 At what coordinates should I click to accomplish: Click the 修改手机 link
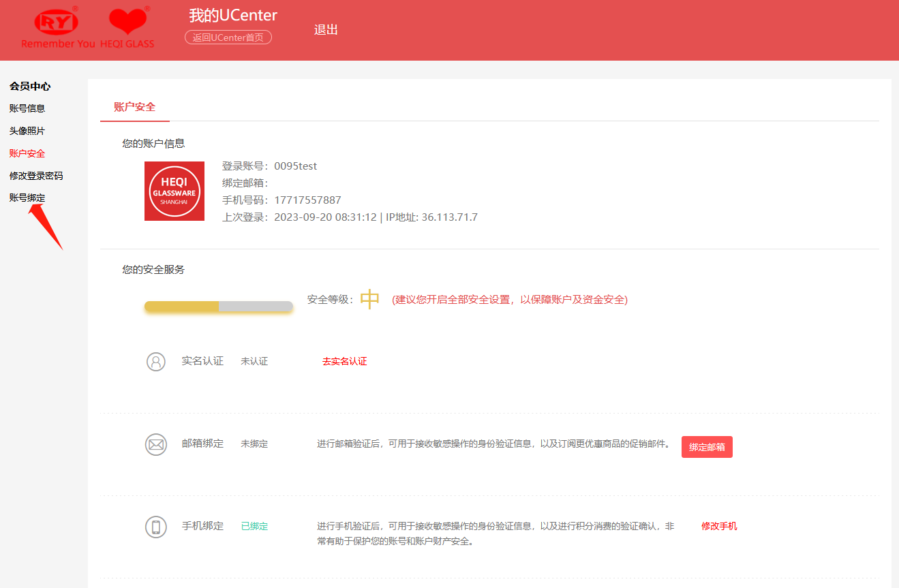point(719,526)
